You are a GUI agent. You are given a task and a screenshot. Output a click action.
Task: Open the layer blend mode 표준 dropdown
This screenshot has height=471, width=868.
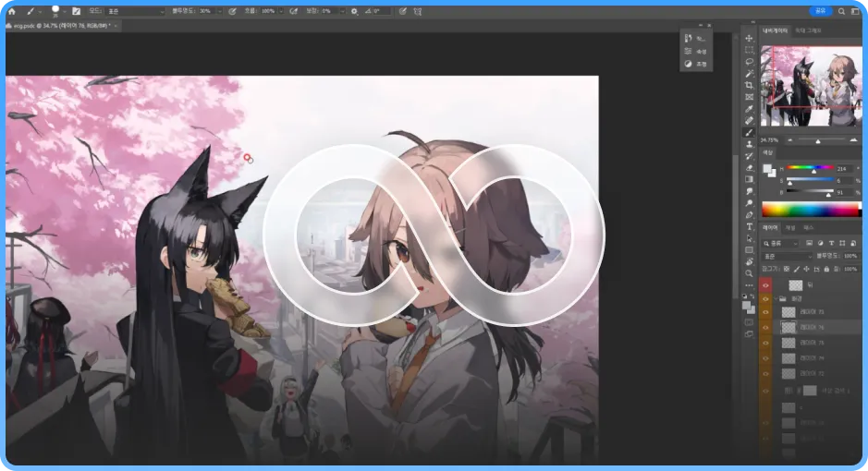[788, 257]
